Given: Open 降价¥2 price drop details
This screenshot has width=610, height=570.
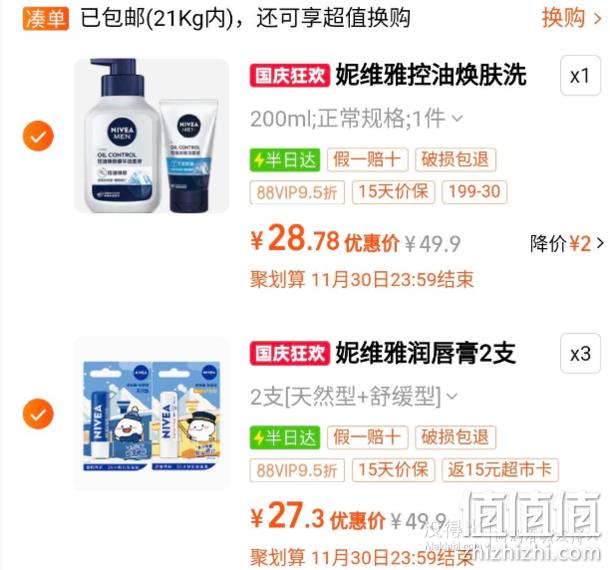Looking at the screenshot, I should pyautogui.click(x=566, y=244).
